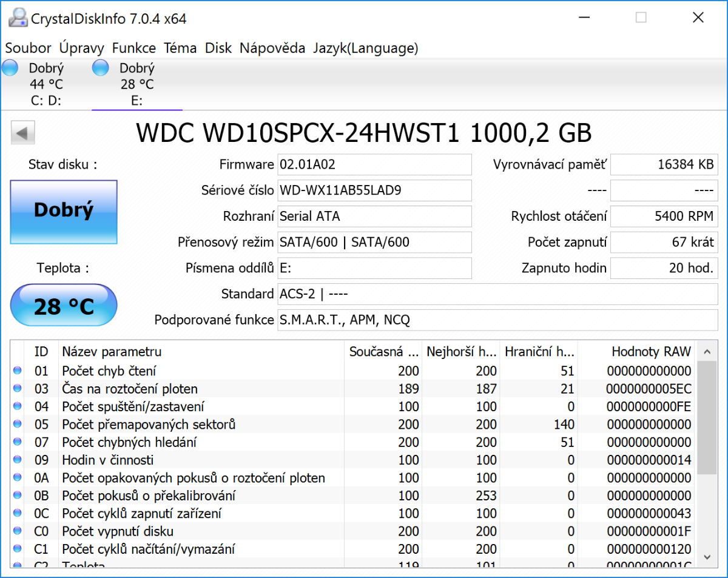Click status orb for Počet přemapovaných sektorů

click(17, 424)
